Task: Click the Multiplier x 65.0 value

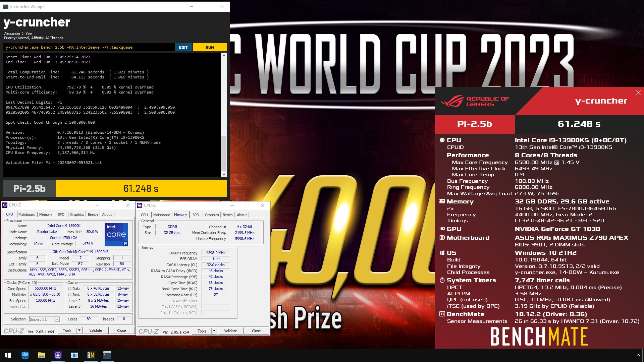Action: click(x=46, y=294)
